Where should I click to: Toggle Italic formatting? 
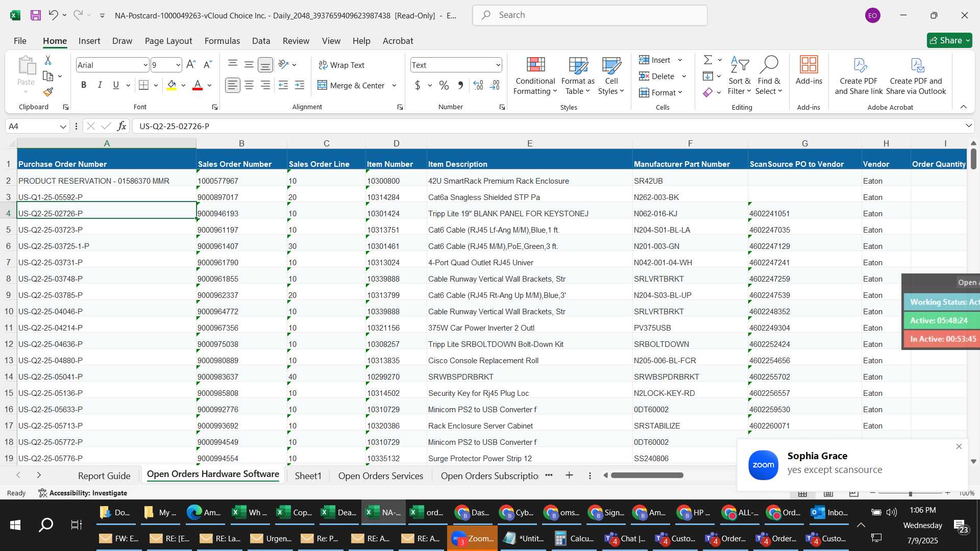click(100, 85)
